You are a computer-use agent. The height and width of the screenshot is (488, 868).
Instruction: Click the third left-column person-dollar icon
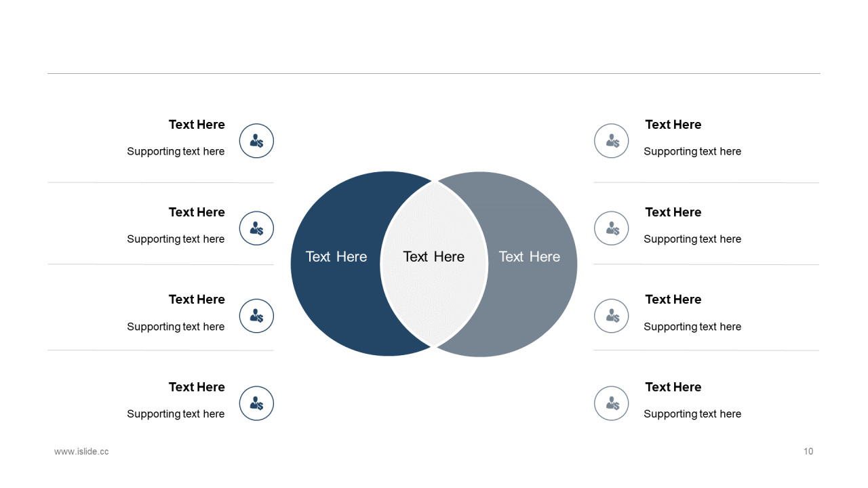point(256,316)
